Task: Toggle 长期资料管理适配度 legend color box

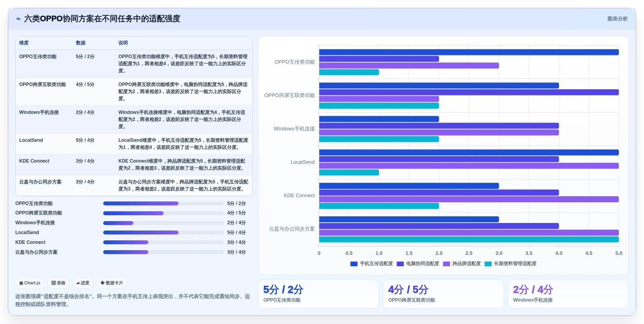Action: (488, 264)
